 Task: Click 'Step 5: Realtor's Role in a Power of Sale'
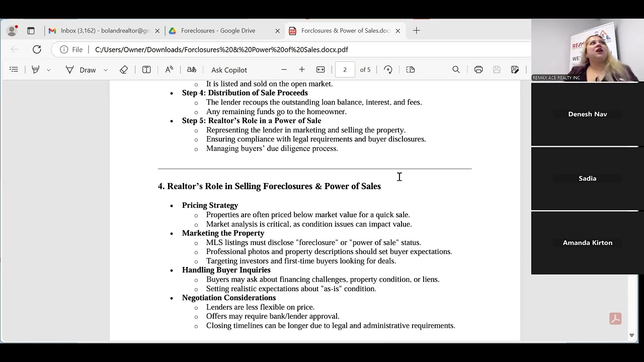(x=252, y=121)
